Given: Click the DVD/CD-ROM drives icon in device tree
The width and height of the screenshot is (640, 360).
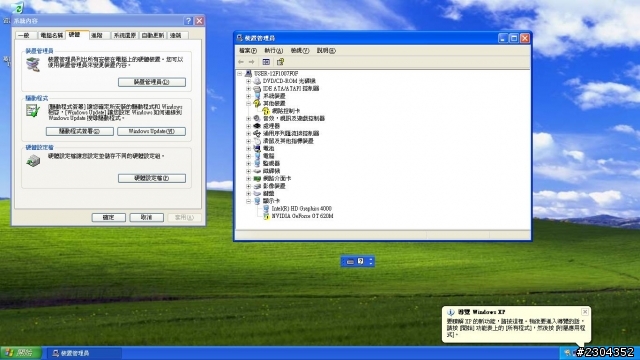Looking at the screenshot, I should coord(257,81).
